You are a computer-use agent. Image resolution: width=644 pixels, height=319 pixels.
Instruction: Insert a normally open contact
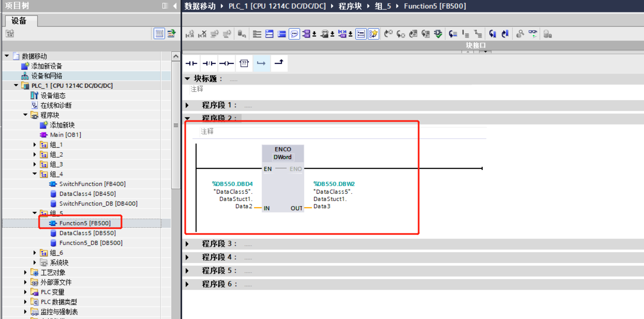click(x=191, y=63)
